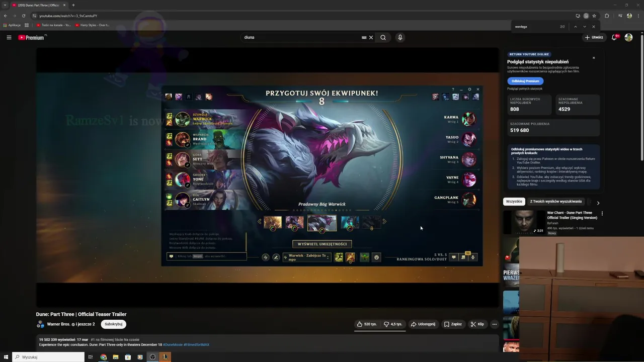Select 'Z Twoich wyników wyszukiwania' chip

click(555, 202)
